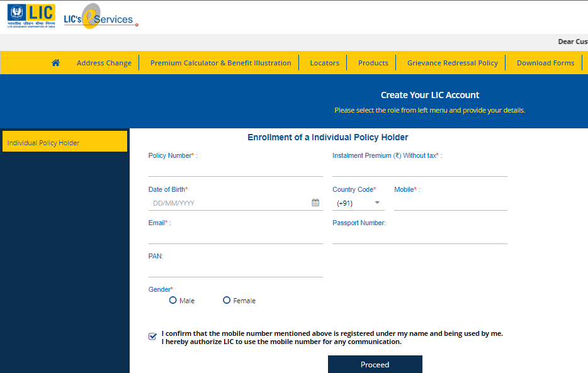This screenshot has height=373, width=588.
Task: Go to the Locators menu item
Action: [x=324, y=63]
